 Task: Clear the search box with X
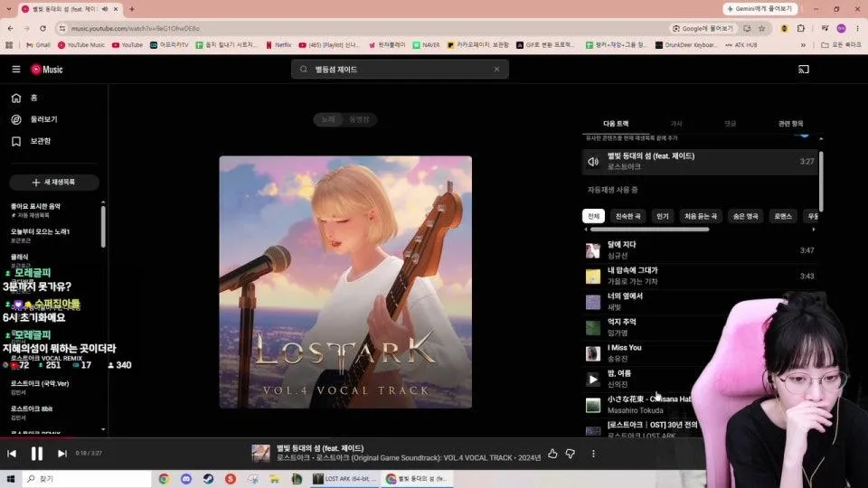tap(496, 70)
